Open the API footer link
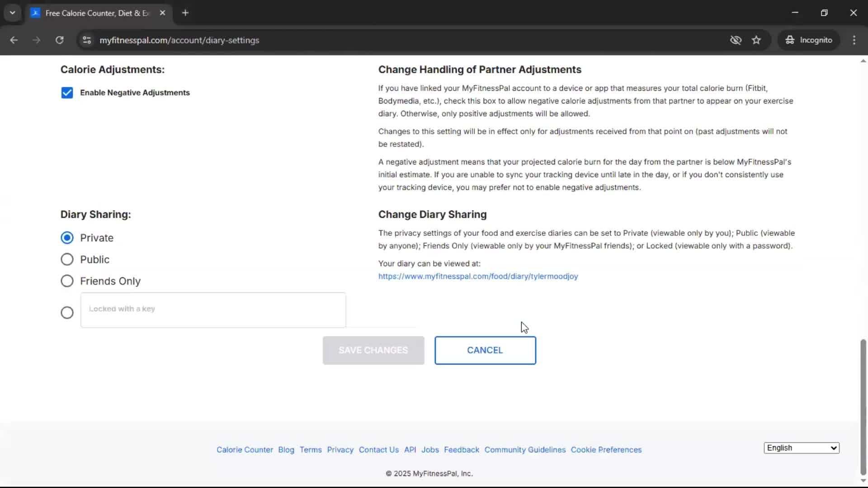This screenshot has height=488, width=868. coord(410,450)
